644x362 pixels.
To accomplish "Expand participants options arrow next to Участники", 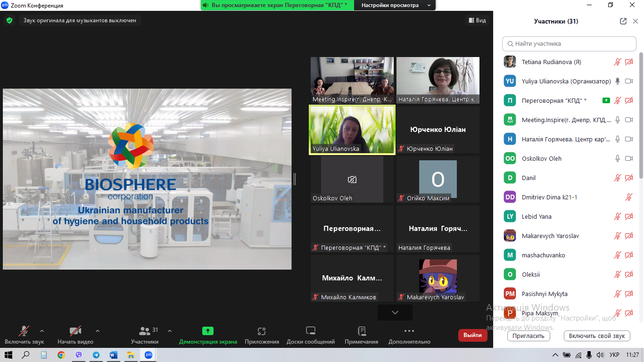I will 170,330.
